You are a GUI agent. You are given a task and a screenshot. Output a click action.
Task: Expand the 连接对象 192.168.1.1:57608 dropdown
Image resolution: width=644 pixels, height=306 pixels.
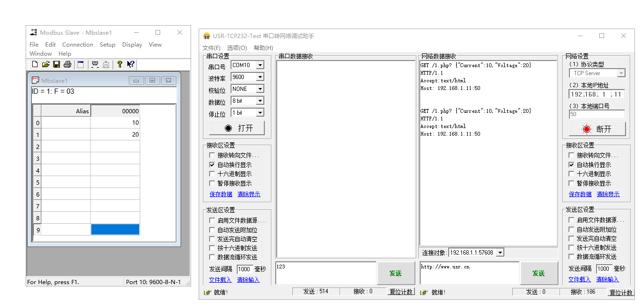coord(500,253)
